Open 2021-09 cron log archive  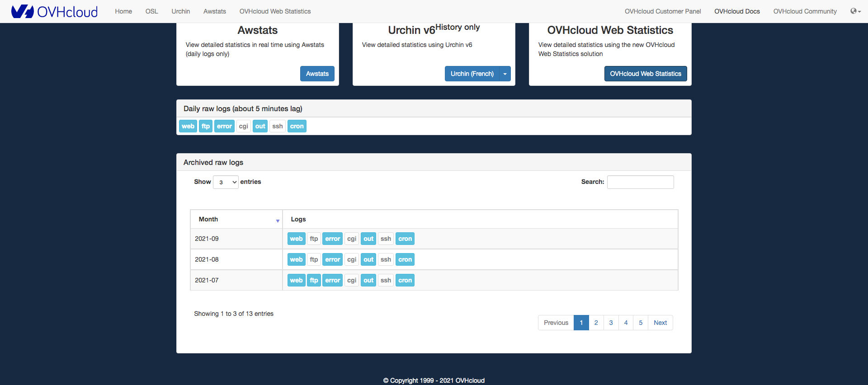[405, 239]
